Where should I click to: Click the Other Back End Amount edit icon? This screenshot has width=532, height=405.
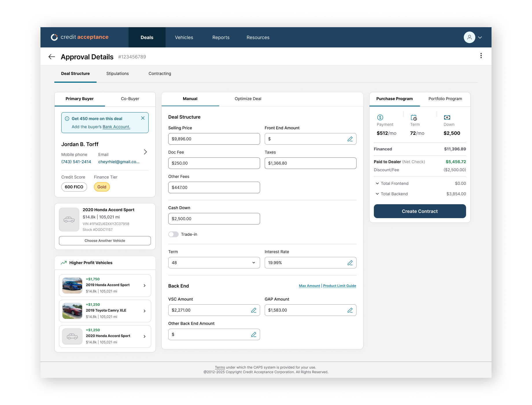(254, 334)
